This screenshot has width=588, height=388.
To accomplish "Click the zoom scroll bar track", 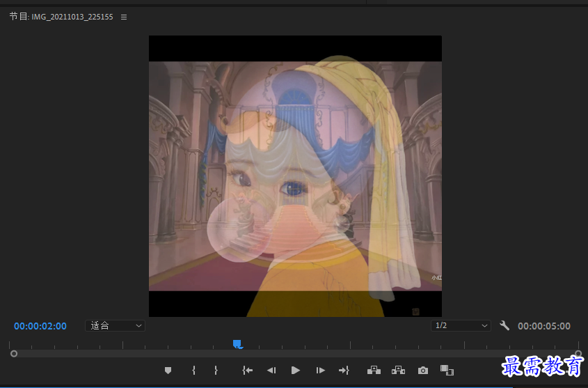I will click(296, 353).
